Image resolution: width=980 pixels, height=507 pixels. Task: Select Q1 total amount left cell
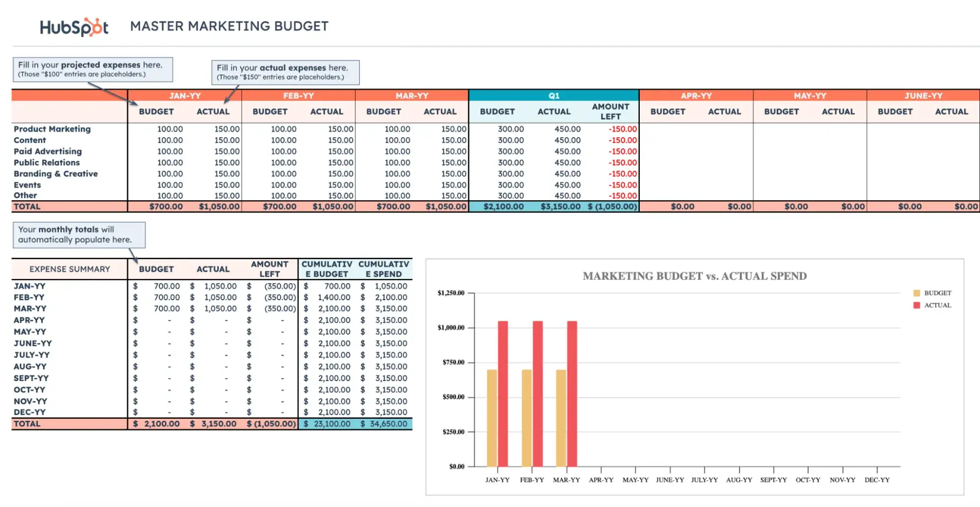click(612, 207)
